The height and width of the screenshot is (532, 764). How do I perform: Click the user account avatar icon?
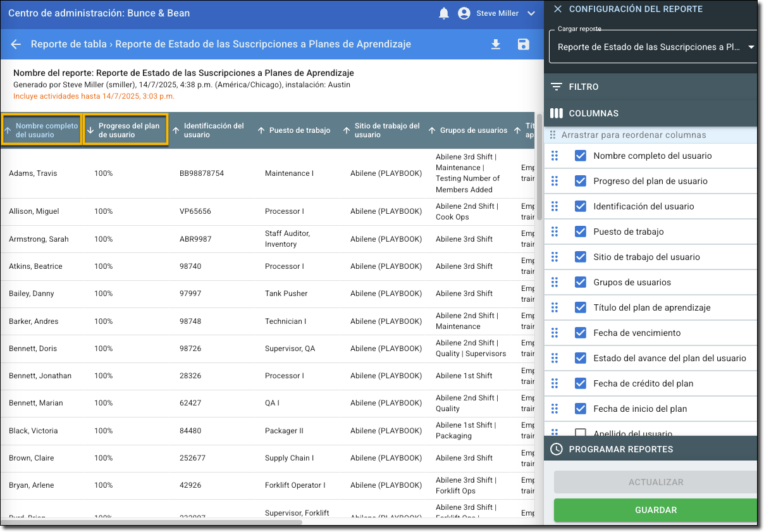pos(464,13)
